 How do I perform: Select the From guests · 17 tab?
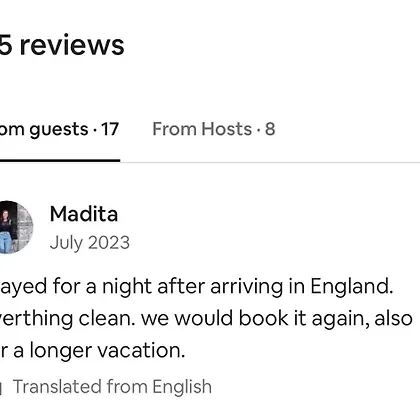tap(59, 130)
